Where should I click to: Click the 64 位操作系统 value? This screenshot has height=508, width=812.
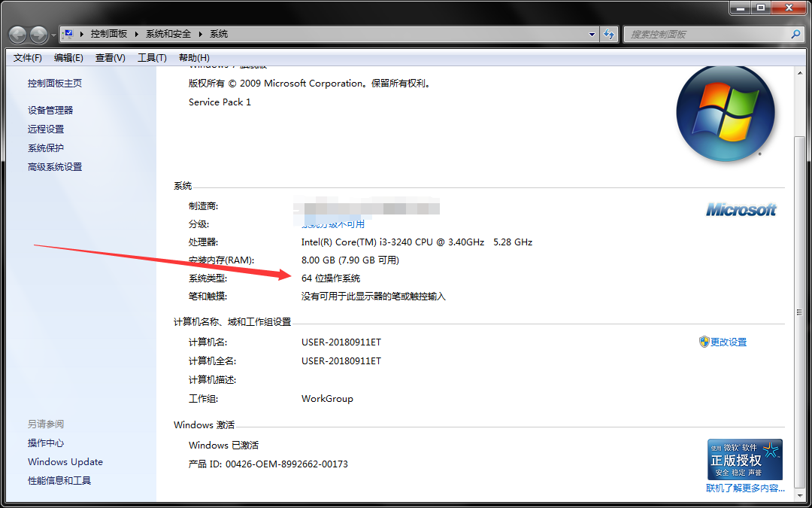[330, 278]
